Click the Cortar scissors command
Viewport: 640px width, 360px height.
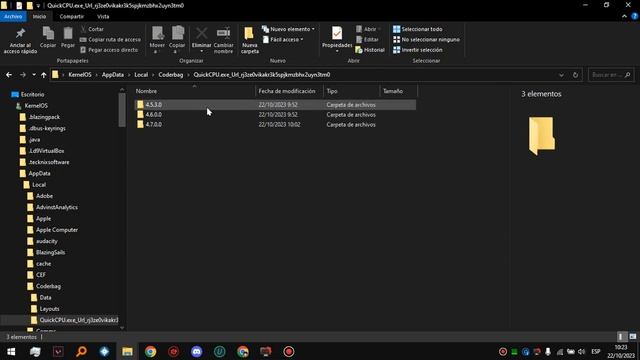point(92,29)
